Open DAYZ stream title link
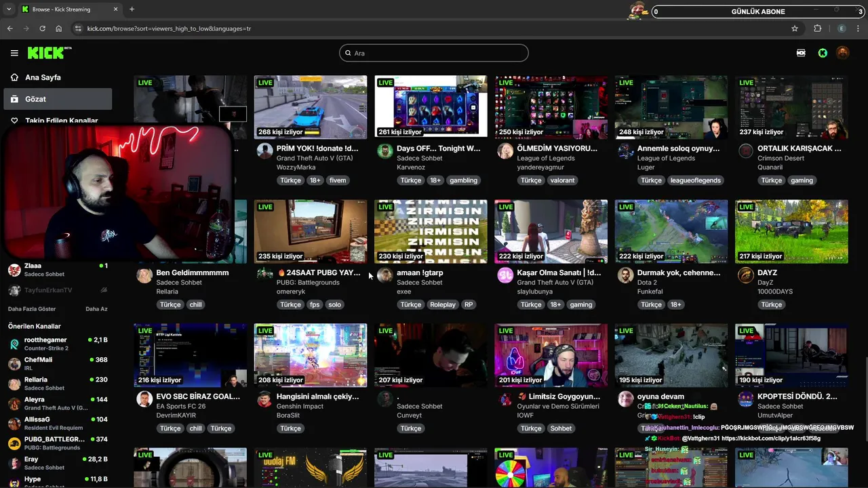The image size is (868, 488). 768,272
